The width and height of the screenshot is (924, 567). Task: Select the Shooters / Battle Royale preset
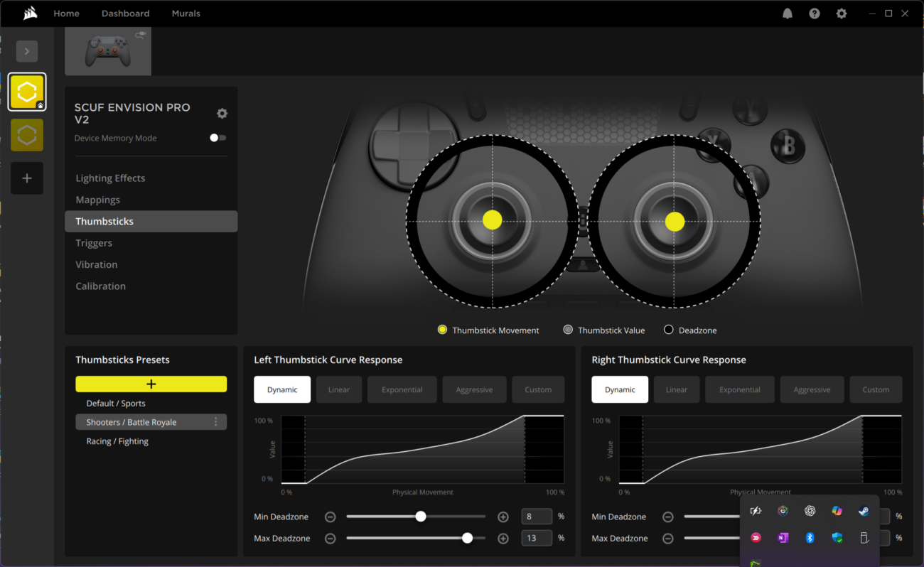tap(151, 422)
